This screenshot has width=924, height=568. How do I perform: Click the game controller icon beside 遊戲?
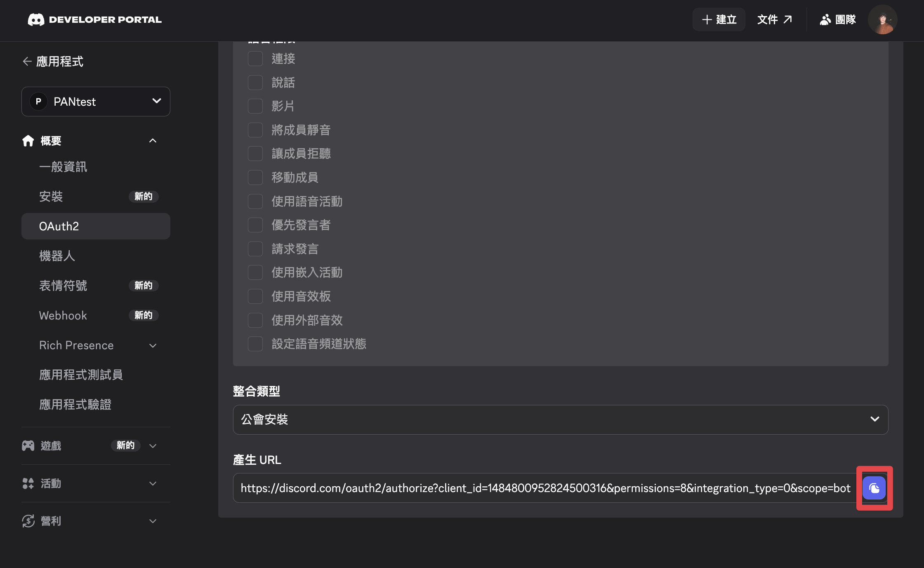pyautogui.click(x=28, y=445)
